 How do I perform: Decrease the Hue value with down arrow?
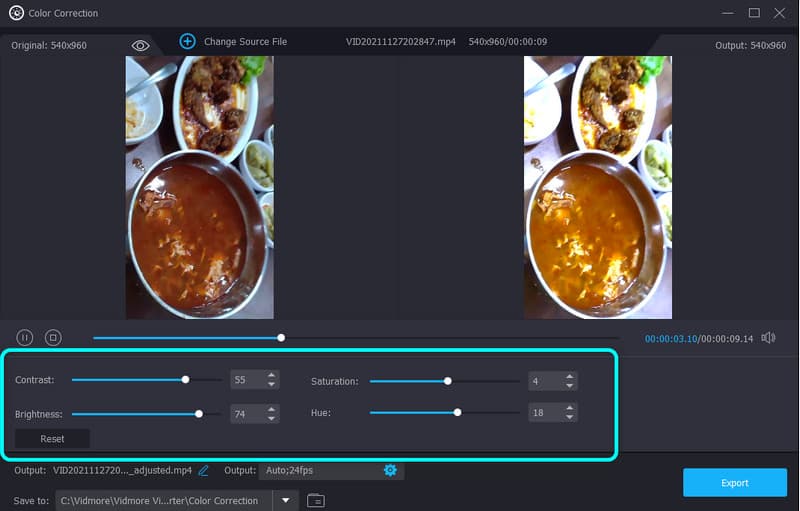[x=569, y=418]
